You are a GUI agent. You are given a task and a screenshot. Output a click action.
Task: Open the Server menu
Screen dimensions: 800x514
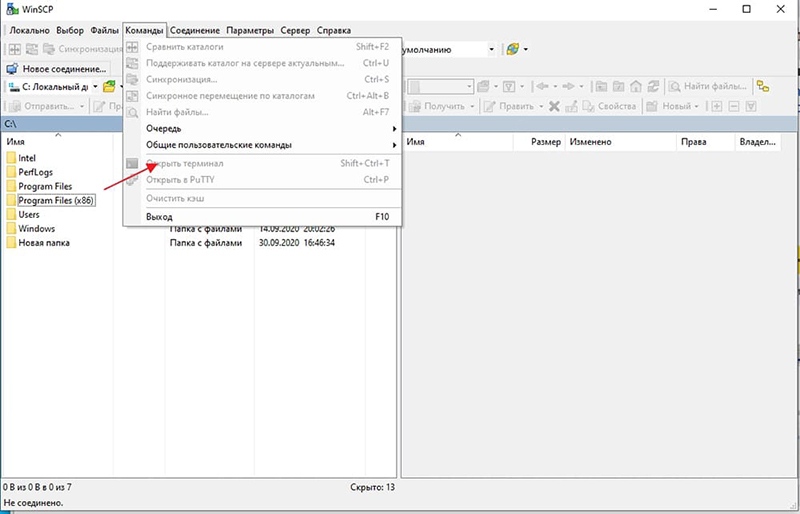coord(294,31)
